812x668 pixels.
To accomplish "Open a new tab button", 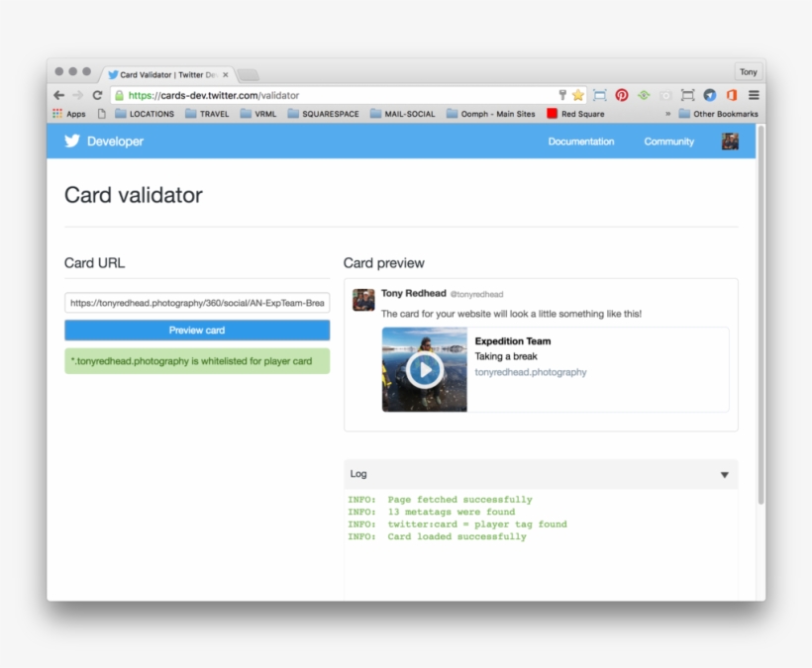I will [249, 75].
